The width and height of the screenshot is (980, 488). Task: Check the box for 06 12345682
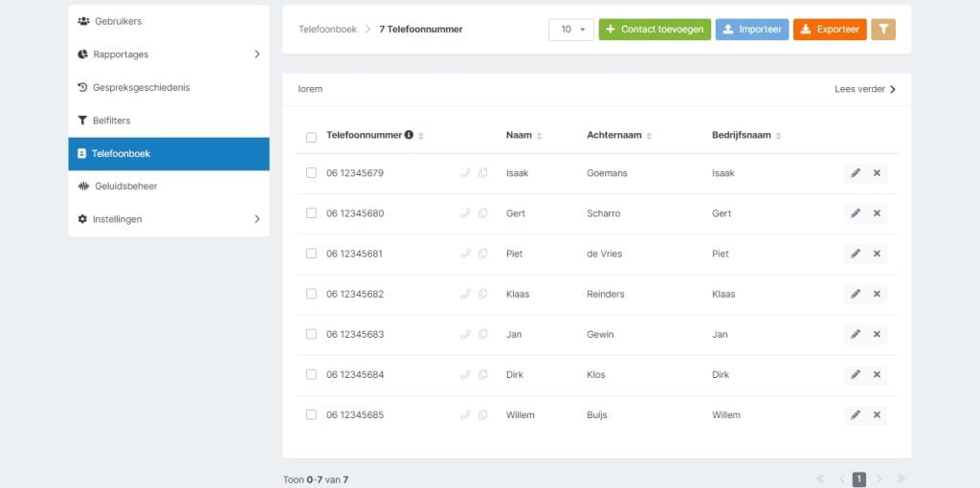tap(311, 294)
